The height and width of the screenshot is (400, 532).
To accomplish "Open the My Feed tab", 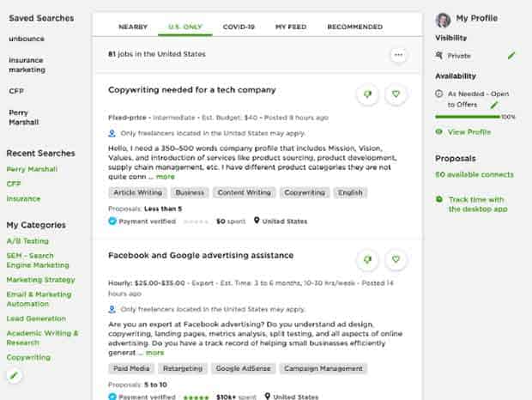I will coord(291,27).
